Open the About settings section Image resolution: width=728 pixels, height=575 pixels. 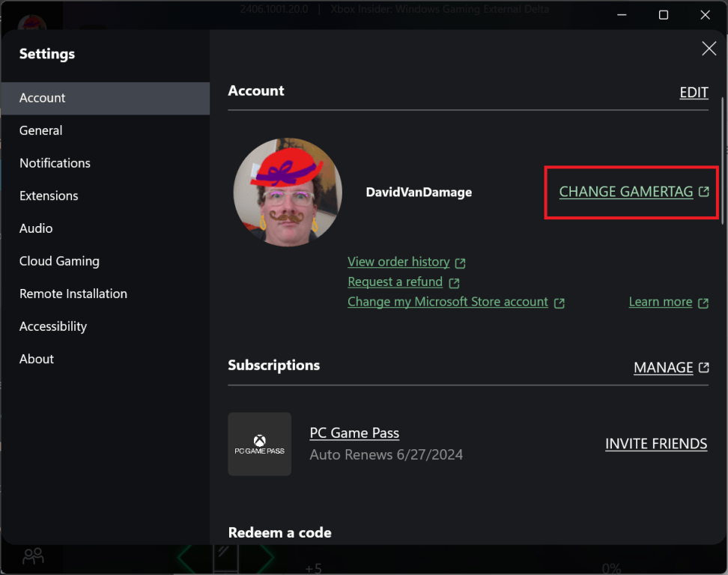(x=36, y=359)
